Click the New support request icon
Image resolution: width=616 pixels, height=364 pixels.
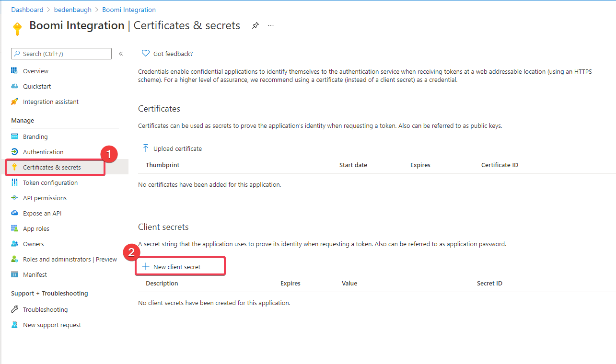[14, 325]
